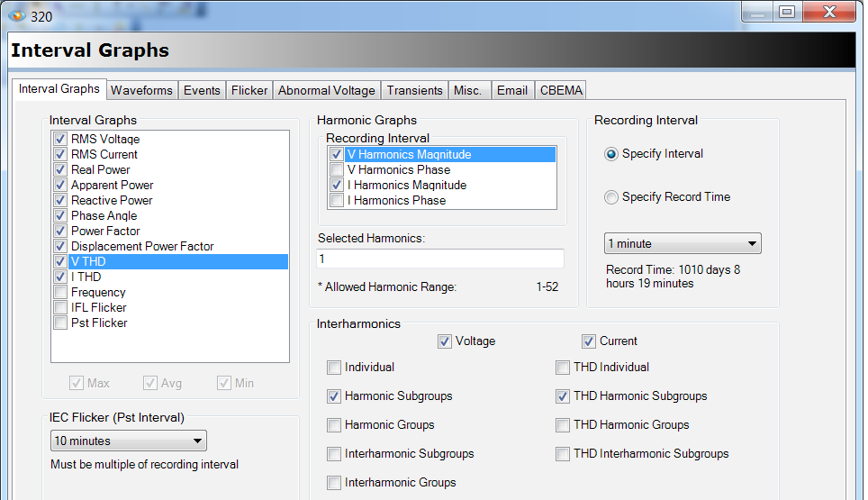Uncheck the RMS Voltage checkbox
The image size is (868, 500).
tap(60, 139)
